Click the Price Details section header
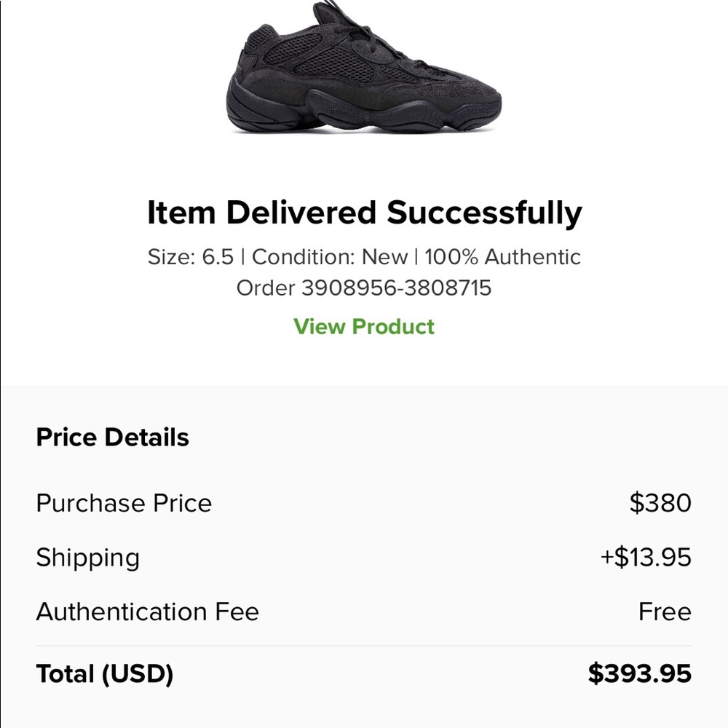The width and height of the screenshot is (728, 728). coord(111,437)
